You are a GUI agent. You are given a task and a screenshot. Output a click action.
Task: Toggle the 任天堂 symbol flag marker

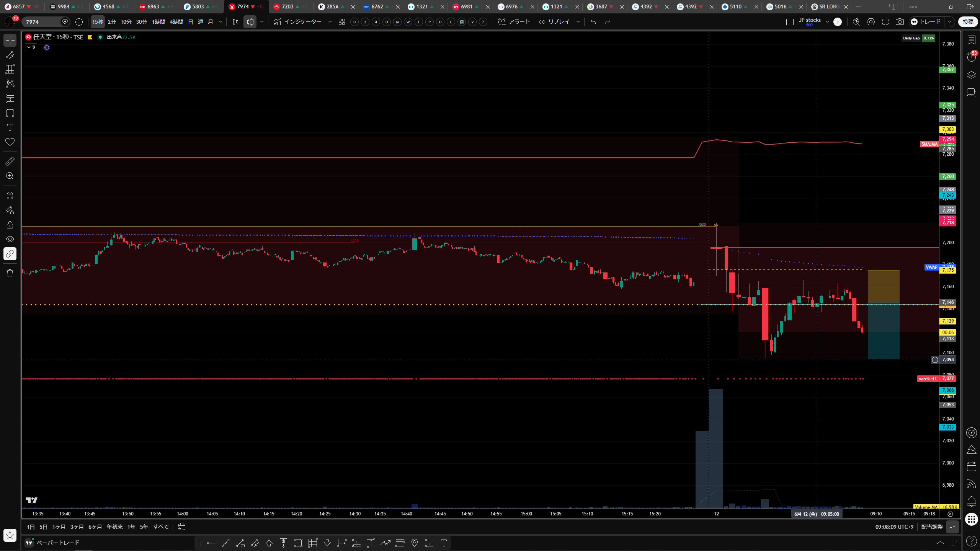(90, 37)
